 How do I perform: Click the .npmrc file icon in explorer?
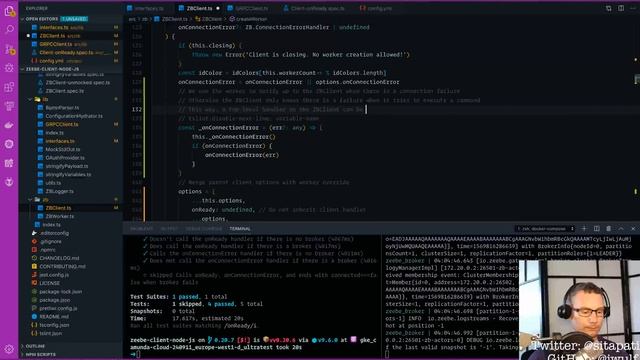point(34,250)
